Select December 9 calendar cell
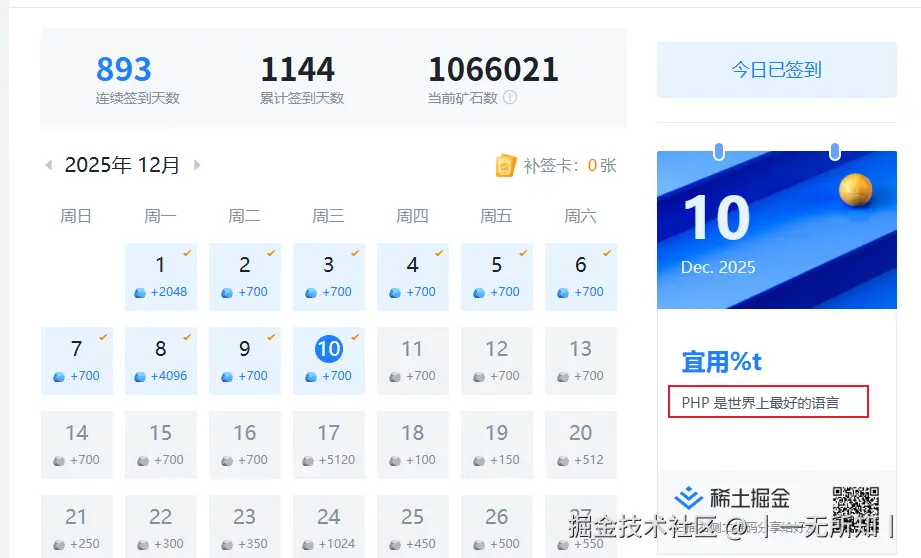Screen dimensions: 921x558 pos(245,361)
